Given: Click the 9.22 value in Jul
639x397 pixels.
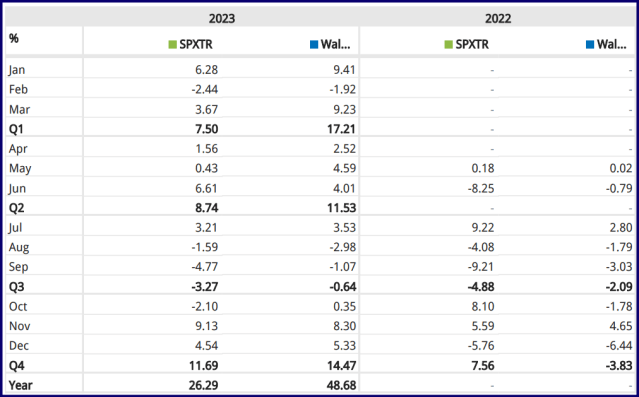Looking at the screenshot, I should click(483, 227).
